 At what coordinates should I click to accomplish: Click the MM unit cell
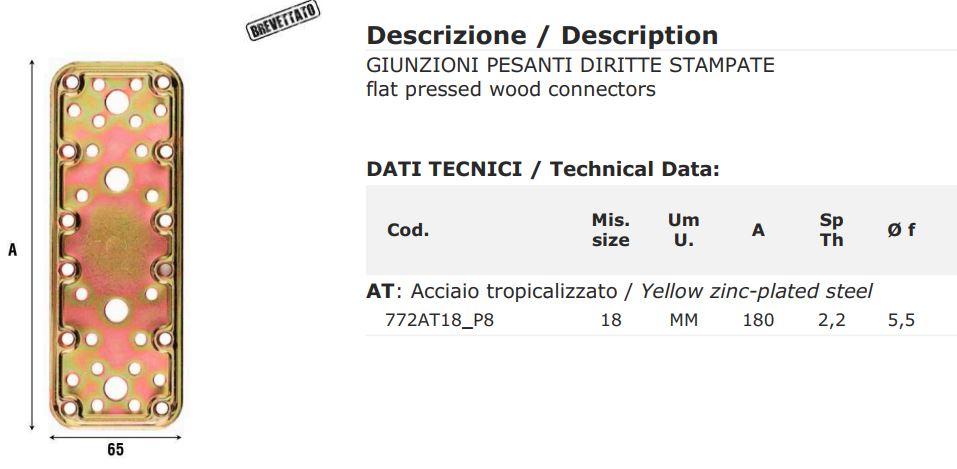coord(683,321)
